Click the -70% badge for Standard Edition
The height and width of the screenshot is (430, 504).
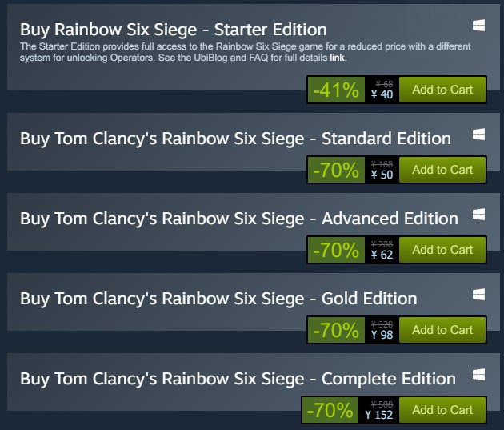pyautogui.click(x=336, y=171)
